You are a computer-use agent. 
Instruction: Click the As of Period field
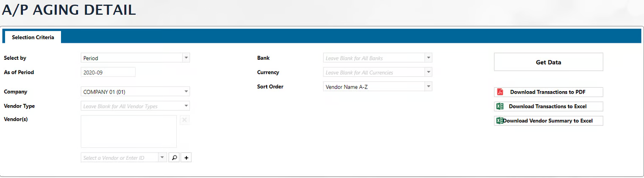click(x=108, y=72)
